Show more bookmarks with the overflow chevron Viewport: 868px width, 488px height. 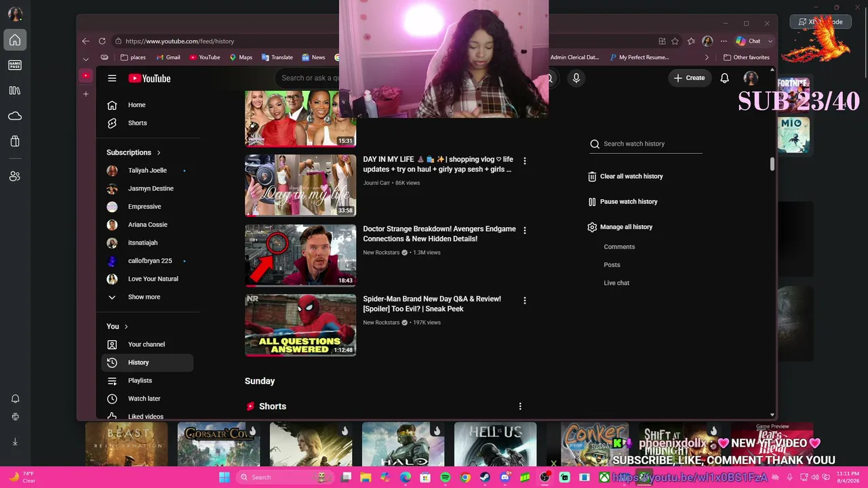(x=707, y=58)
